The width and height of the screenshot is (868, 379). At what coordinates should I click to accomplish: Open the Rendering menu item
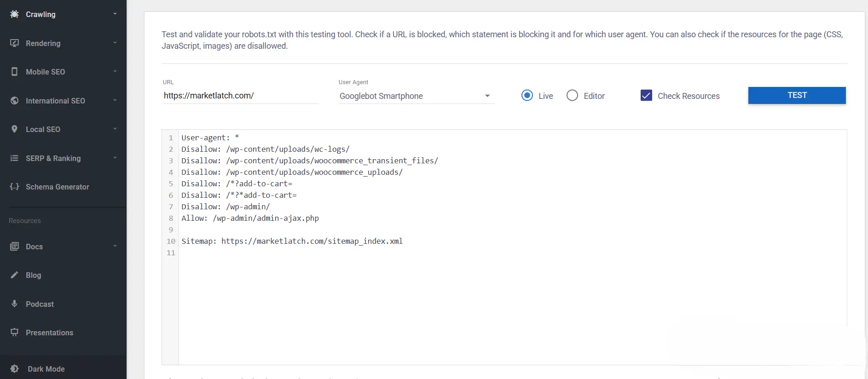(63, 43)
